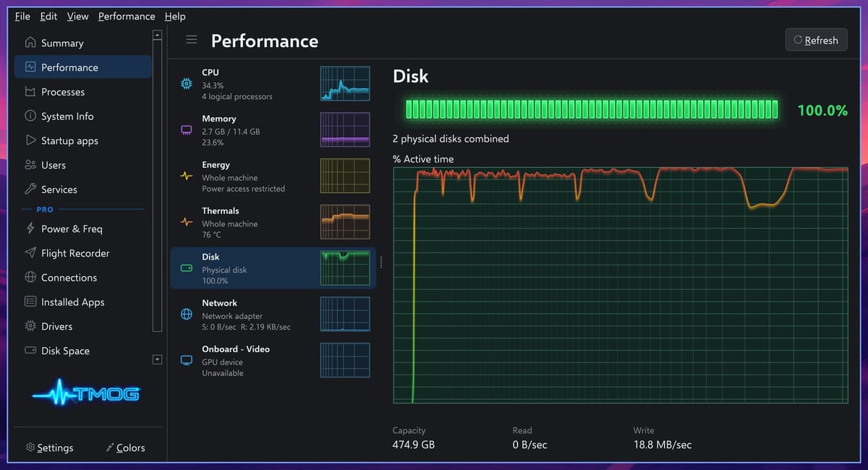
Task: Open the File menu
Action: 22,16
